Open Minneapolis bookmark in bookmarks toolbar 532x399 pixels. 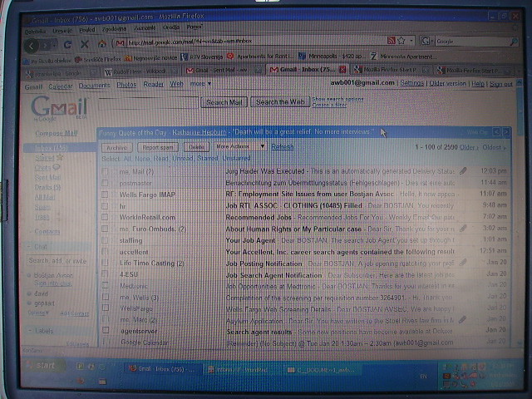[331, 56]
